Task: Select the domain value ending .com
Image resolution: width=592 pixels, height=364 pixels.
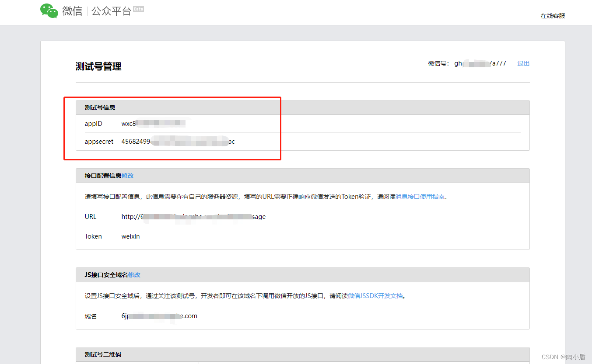Action: 159,316
